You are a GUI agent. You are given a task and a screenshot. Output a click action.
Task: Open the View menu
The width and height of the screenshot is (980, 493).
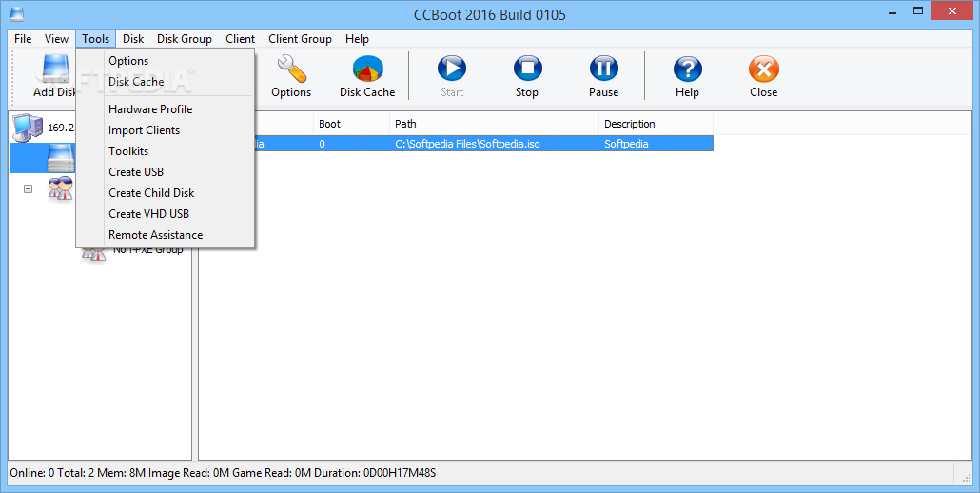point(56,39)
